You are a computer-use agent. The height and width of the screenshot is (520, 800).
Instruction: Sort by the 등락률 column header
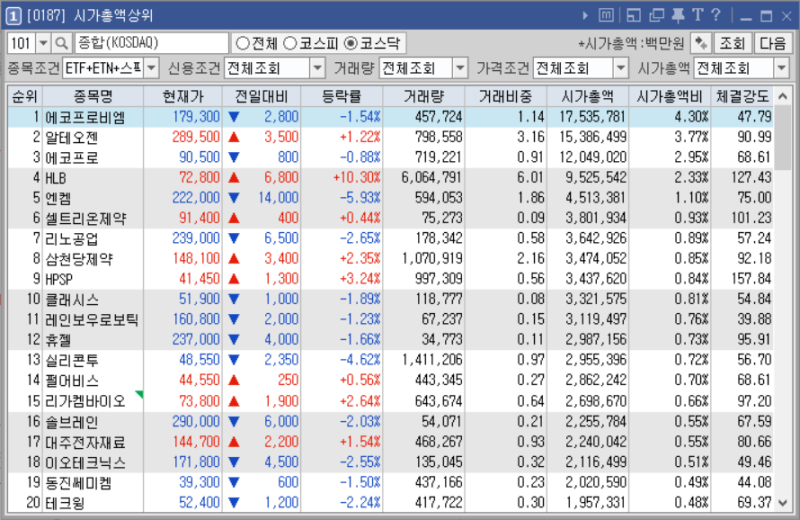click(x=342, y=96)
